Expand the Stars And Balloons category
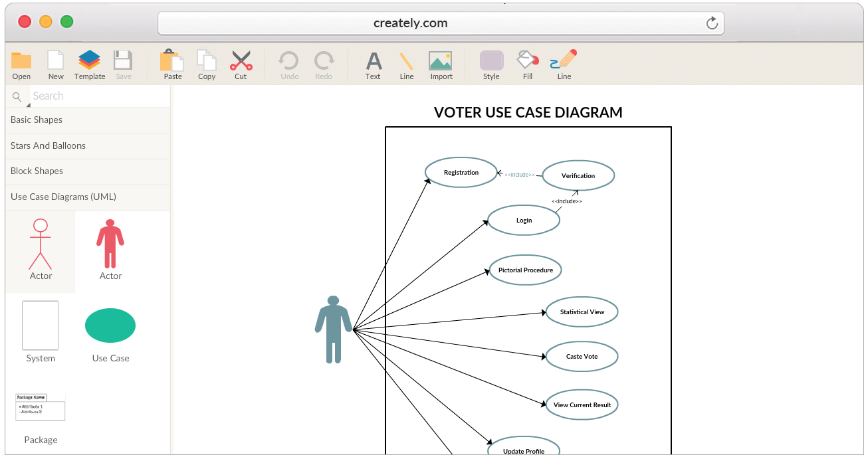The width and height of the screenshot is (868, 459). pyautogui.click(x=47, y=145)
